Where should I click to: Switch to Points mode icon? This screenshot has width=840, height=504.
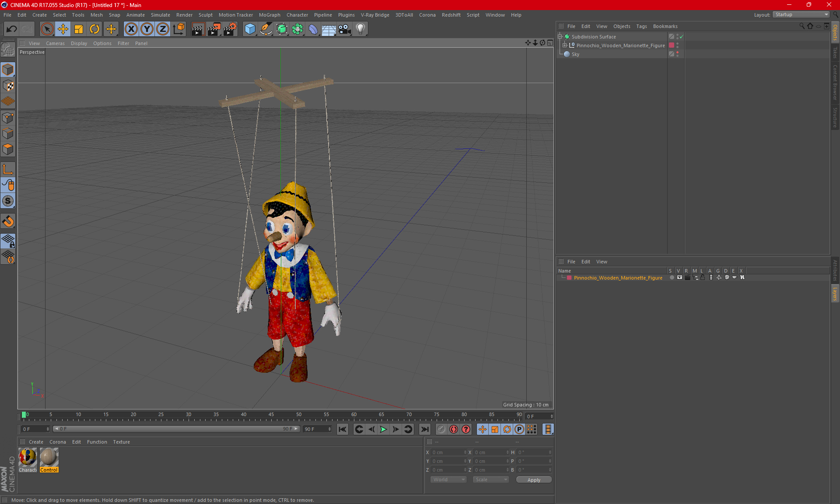coord(8,118)
